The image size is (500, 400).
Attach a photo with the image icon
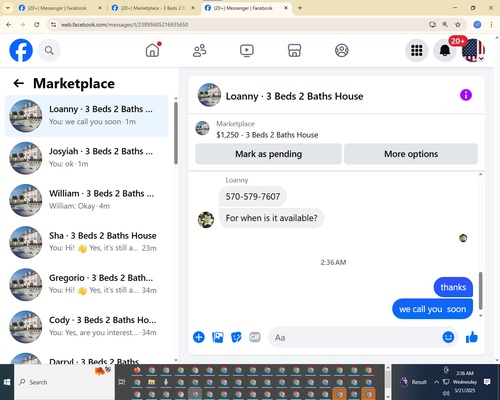pos(218,337)
